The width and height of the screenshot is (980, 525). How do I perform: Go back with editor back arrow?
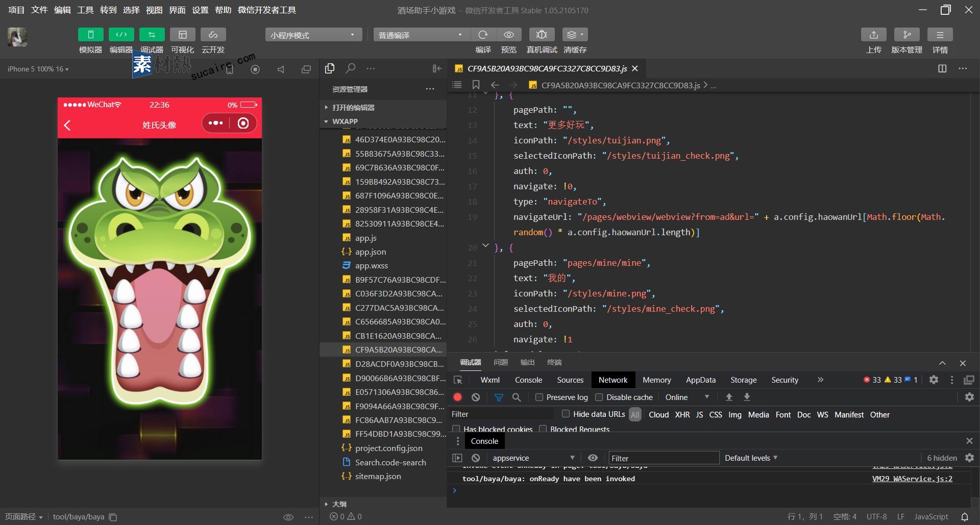[x=495, y=85]
